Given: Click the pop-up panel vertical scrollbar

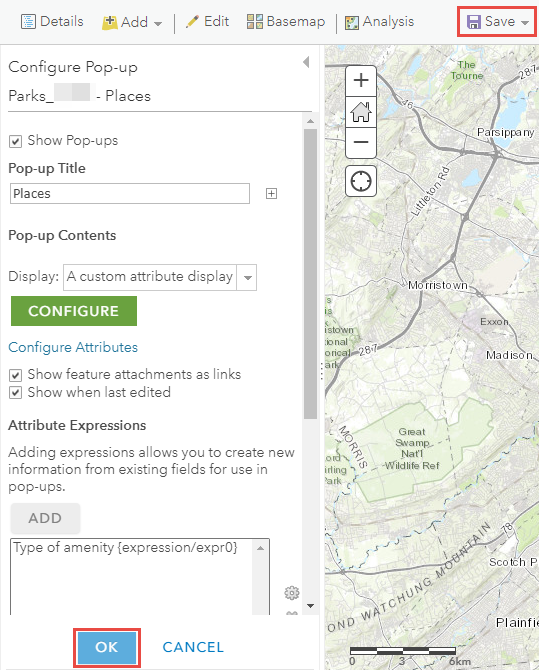Looking at the screenshot, I should (310, 273).
